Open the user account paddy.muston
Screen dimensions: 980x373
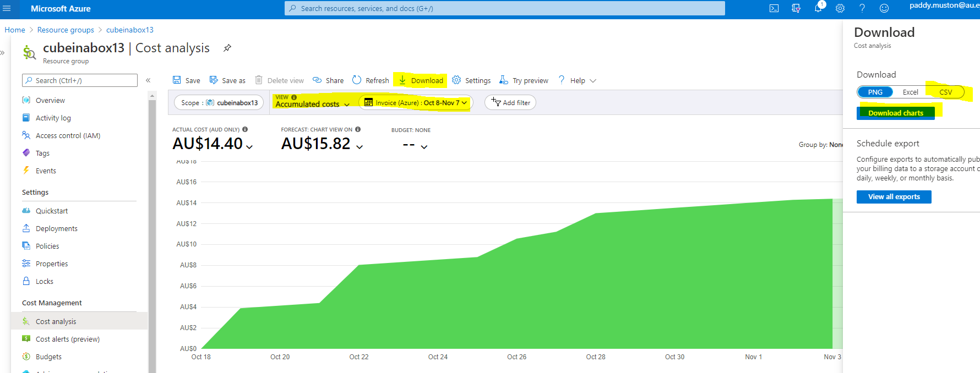click(944, 6)
